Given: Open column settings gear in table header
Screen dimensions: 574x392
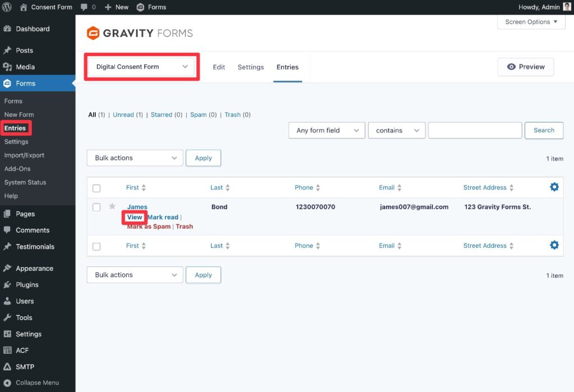Looking at the screenshot, I should click(554, 187).
